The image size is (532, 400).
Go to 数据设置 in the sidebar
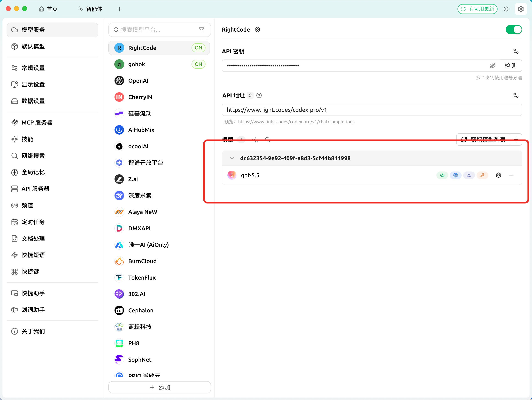pyautogui.click(x=52, y=101)
